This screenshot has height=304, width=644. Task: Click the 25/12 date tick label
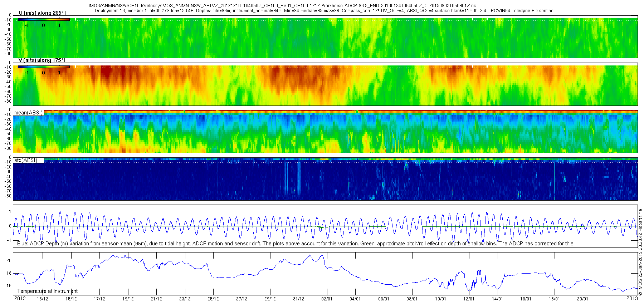click(x=213, y=299)
